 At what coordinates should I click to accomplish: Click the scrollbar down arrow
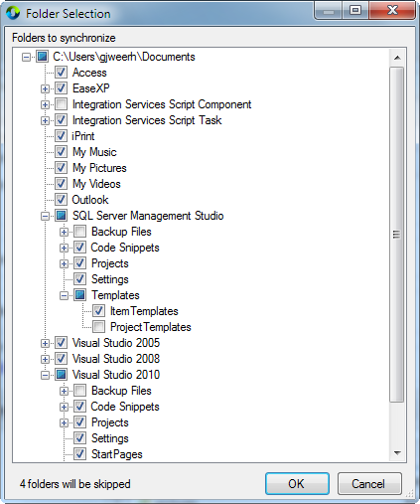tap(397, 453)
